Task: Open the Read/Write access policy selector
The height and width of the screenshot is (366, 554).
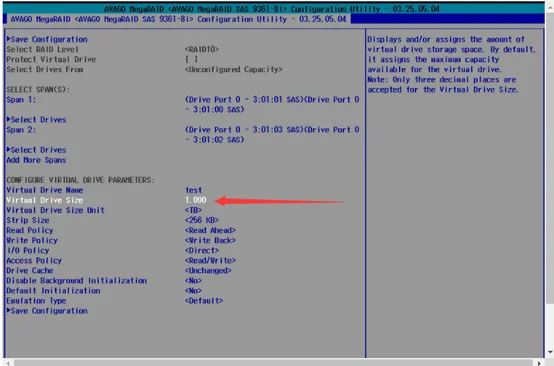Action: [210, 260]
